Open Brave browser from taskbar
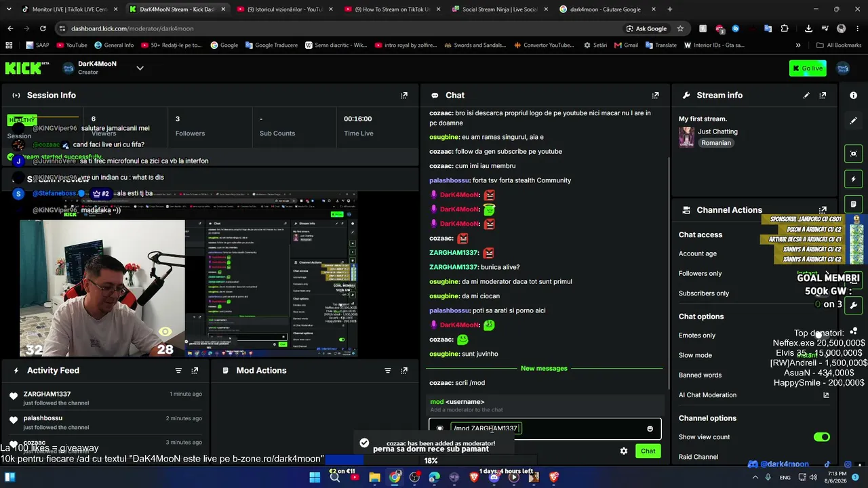The image size is (868, 488). pos(474,477)
